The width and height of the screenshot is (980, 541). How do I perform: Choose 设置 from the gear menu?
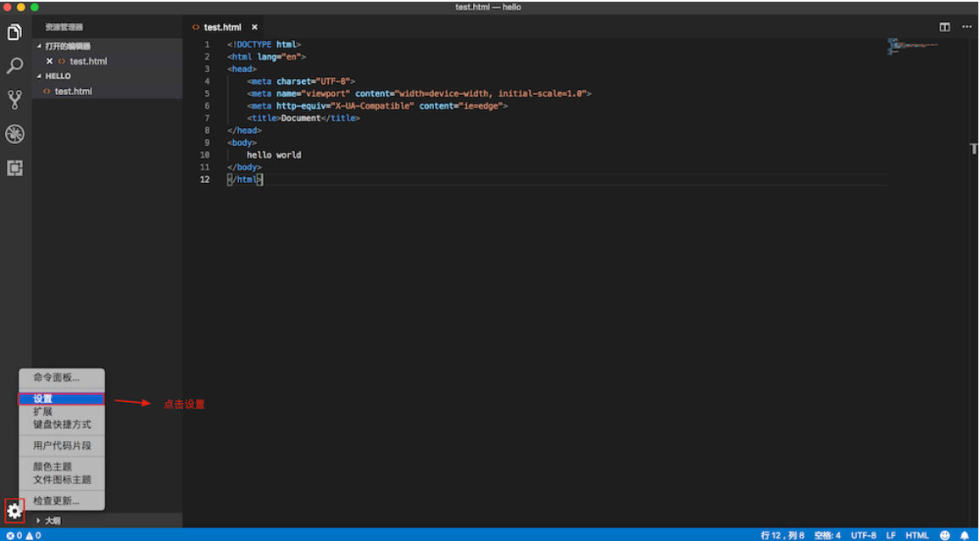61,399
